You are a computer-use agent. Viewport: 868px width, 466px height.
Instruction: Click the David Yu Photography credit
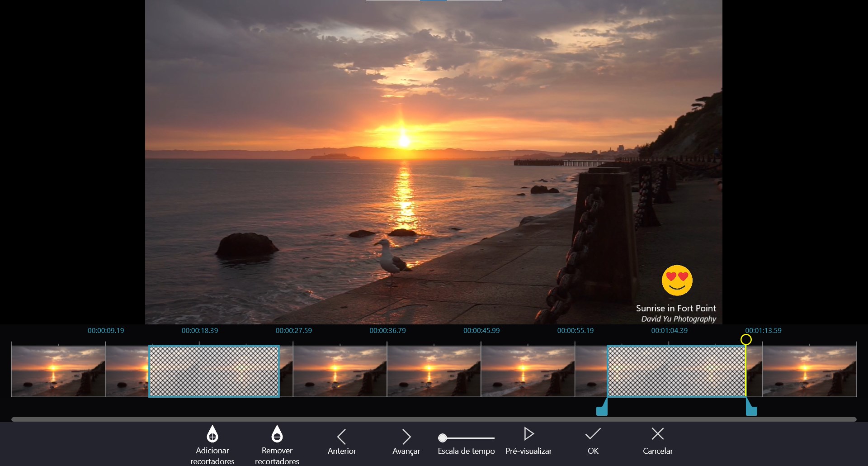[x=679, y=319]
